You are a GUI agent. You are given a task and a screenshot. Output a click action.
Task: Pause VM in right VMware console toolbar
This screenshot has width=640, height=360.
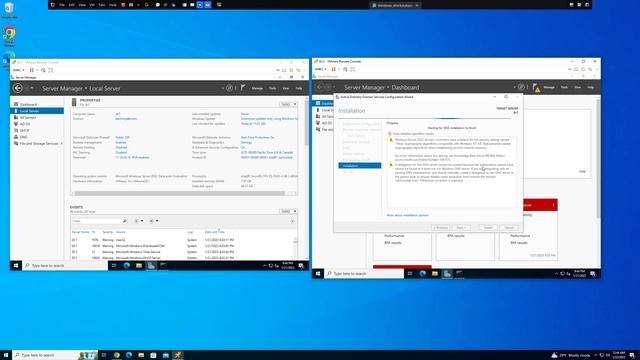tap(333, 69)
